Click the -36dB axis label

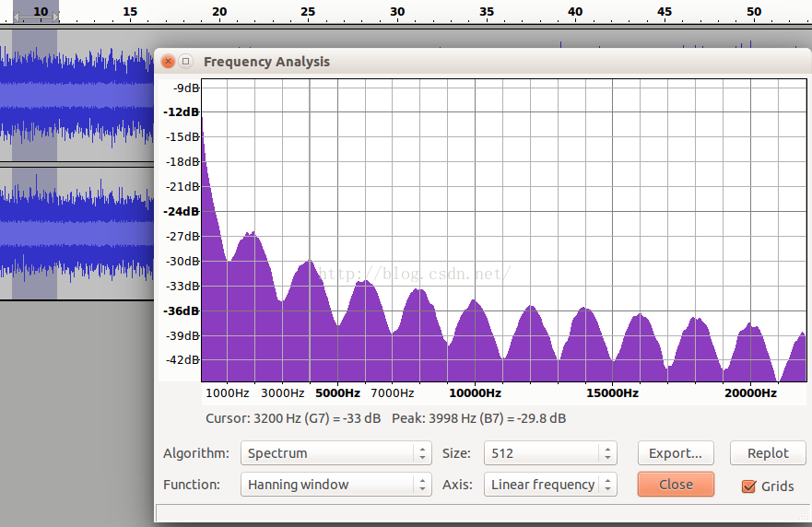[182, 311]
